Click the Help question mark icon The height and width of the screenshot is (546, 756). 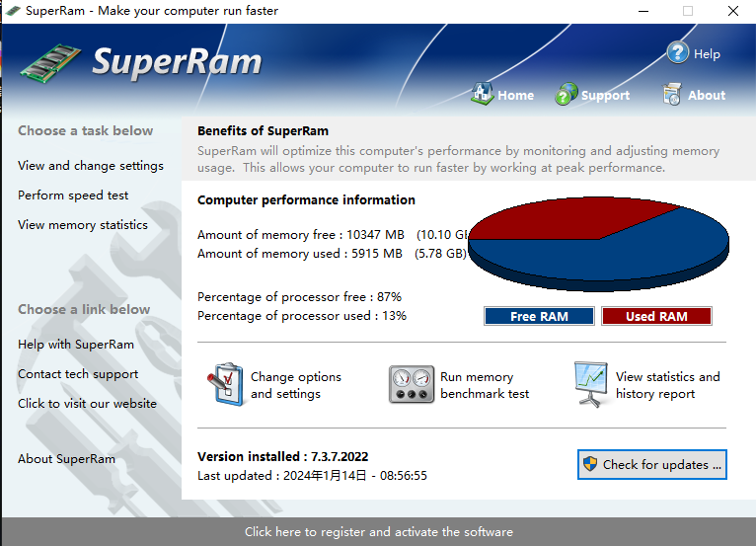pos(677,52)
